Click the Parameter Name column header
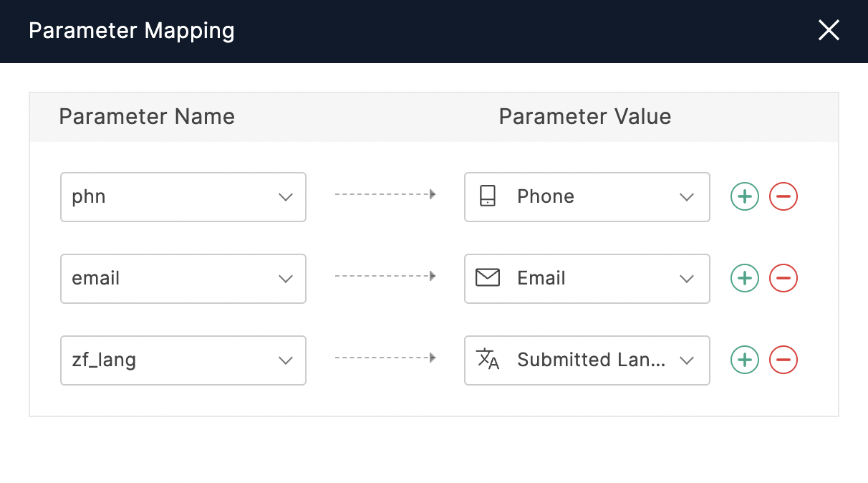This screenshot has width=868, height=483. click(147, 117)
